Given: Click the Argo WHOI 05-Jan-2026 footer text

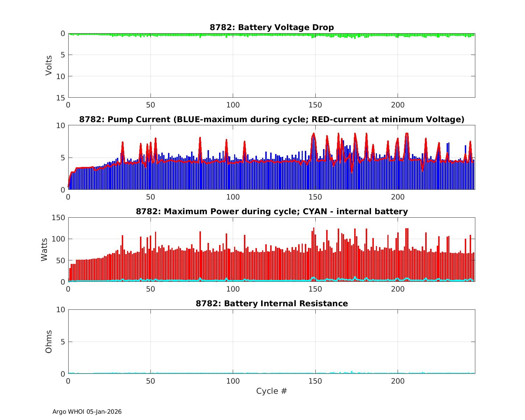Looking at the screenshot, I should [87, 412].
